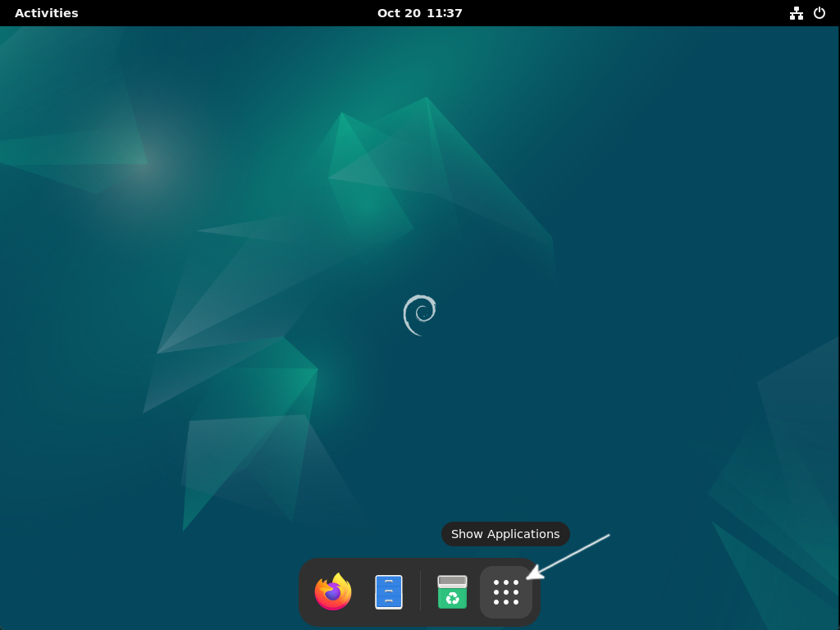Click the Oct 20 date in the top bar
Viewport: 840px width, 630px height.
pyautogui.click(x=399, y=12)
